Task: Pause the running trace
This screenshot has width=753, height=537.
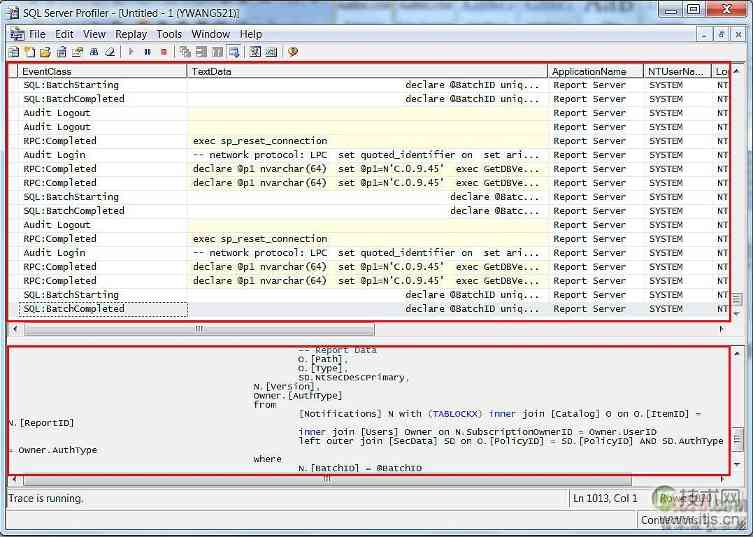Action: [147, 52]
